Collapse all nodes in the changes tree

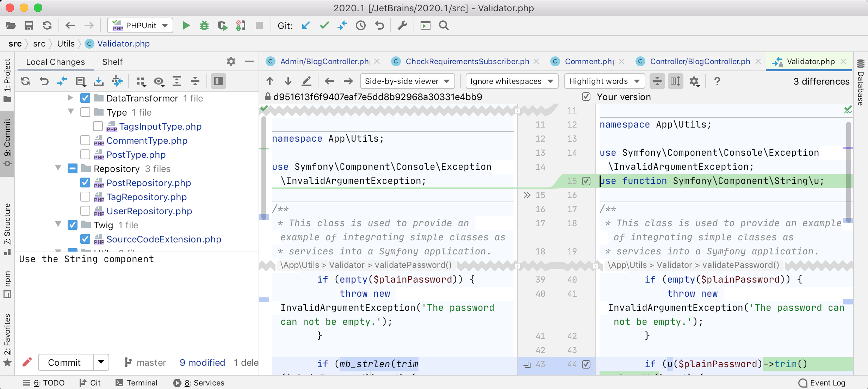click(195, 81)
